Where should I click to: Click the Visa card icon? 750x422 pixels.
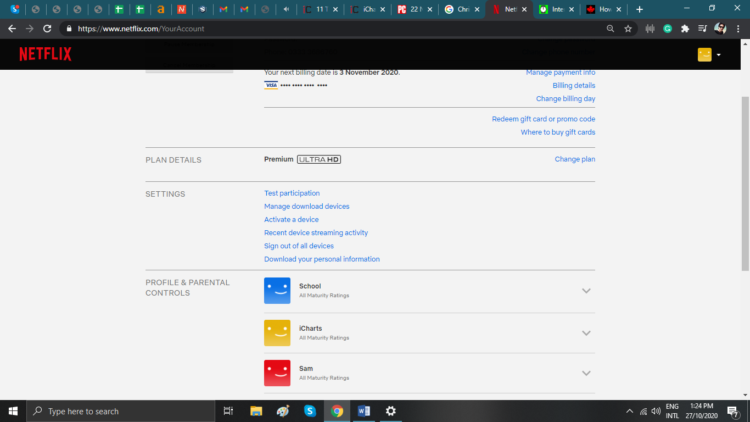click(x=271, y=85)
